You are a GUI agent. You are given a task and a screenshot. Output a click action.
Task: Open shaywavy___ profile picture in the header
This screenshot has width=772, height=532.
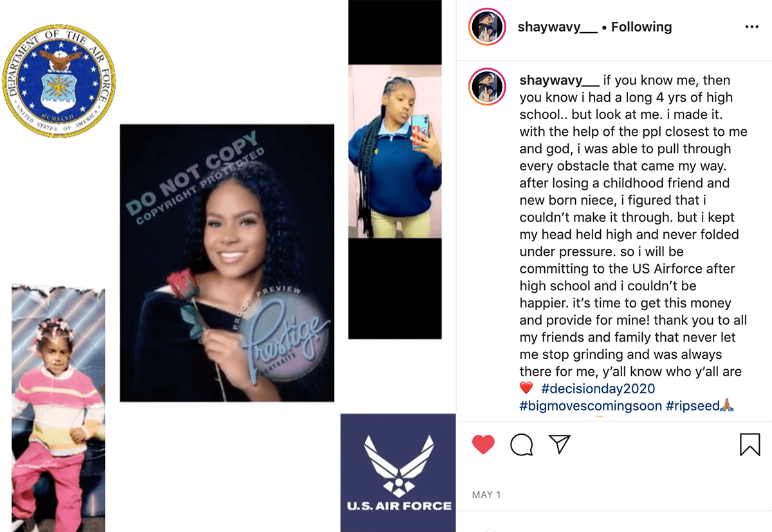[487, 27]
